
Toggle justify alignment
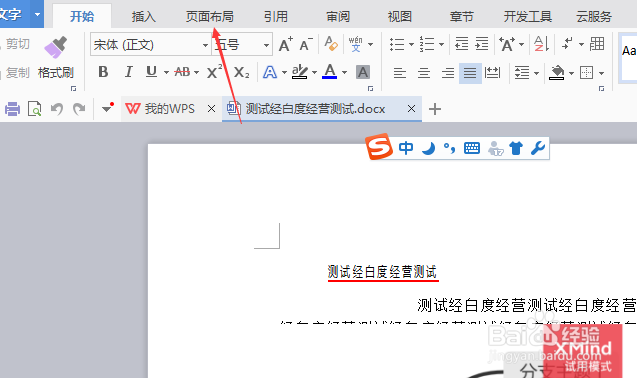coord(470,73)
